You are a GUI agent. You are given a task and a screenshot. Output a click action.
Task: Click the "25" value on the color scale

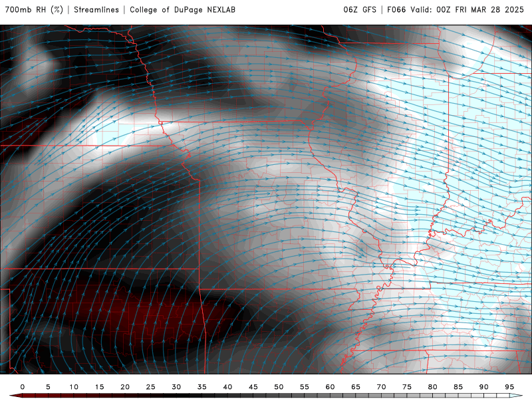(151, 387)
